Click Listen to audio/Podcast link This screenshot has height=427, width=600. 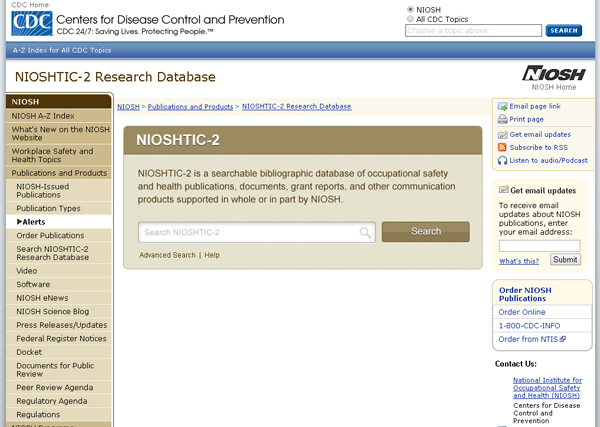548,160
